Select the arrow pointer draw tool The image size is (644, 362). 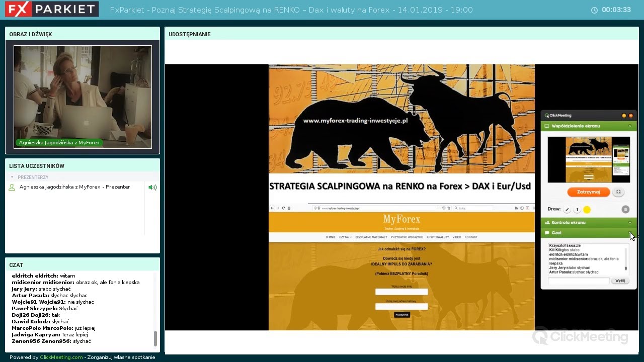[577, 209]
